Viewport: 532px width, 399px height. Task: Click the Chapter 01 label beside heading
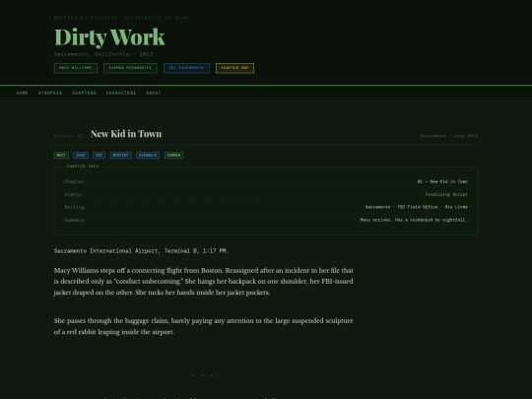pyautogui.click(x=69, y=136)
